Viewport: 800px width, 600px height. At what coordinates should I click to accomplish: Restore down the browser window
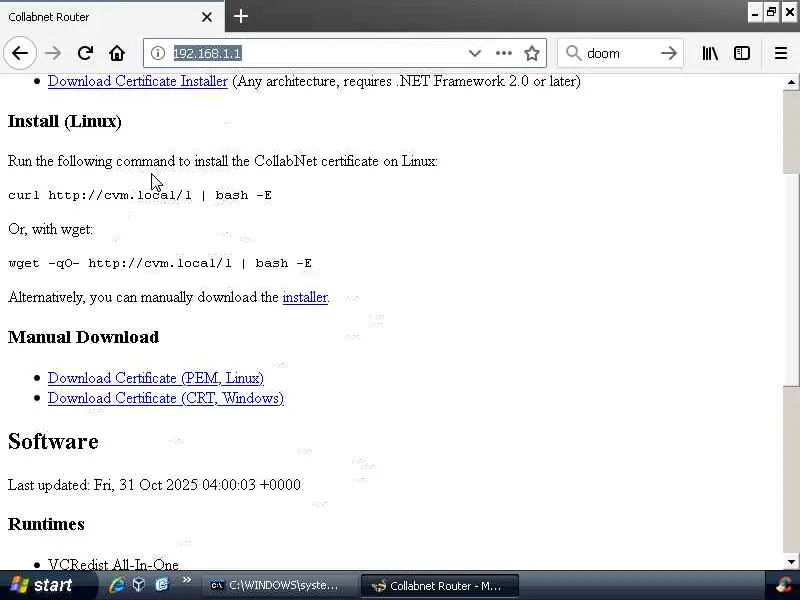pyautogui.click(x=772, y=13)
